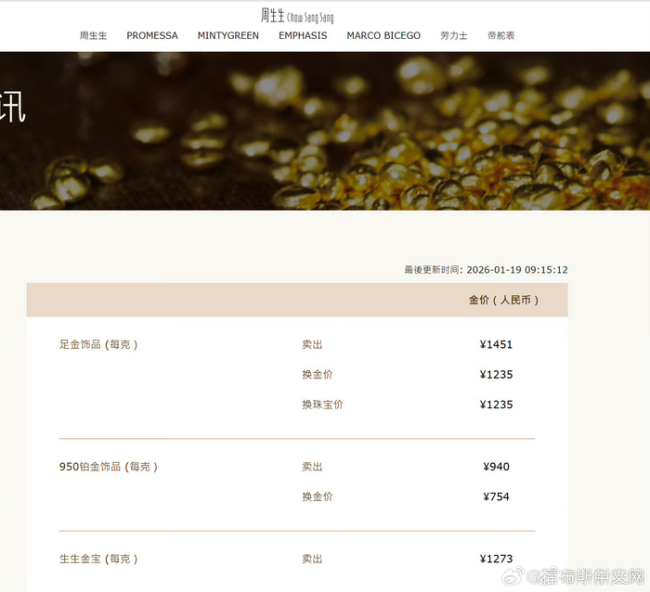
Task: Open the 帝舵表 navigation link
Action: click(501, 36)
